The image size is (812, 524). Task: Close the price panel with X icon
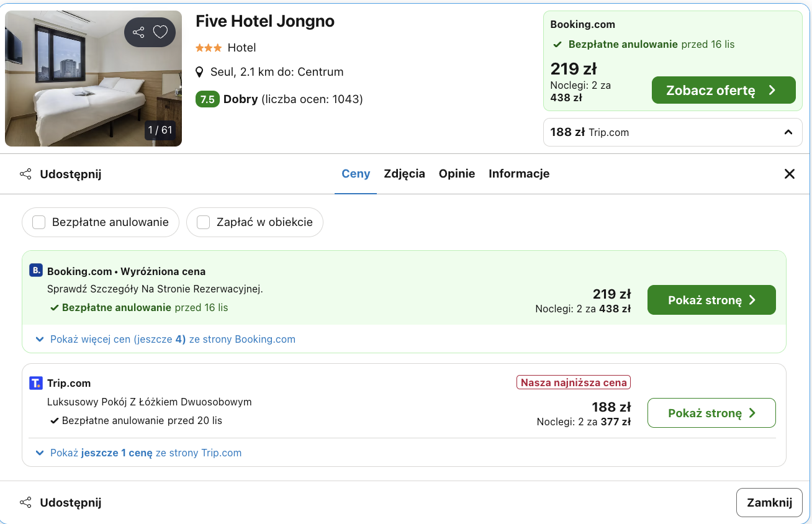pyautogui.click(x=789, y=174)
